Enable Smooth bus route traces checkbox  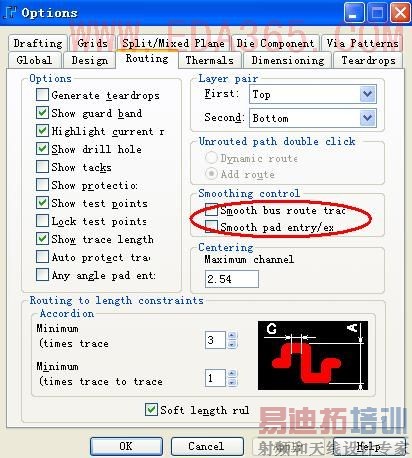pos(211,210)
